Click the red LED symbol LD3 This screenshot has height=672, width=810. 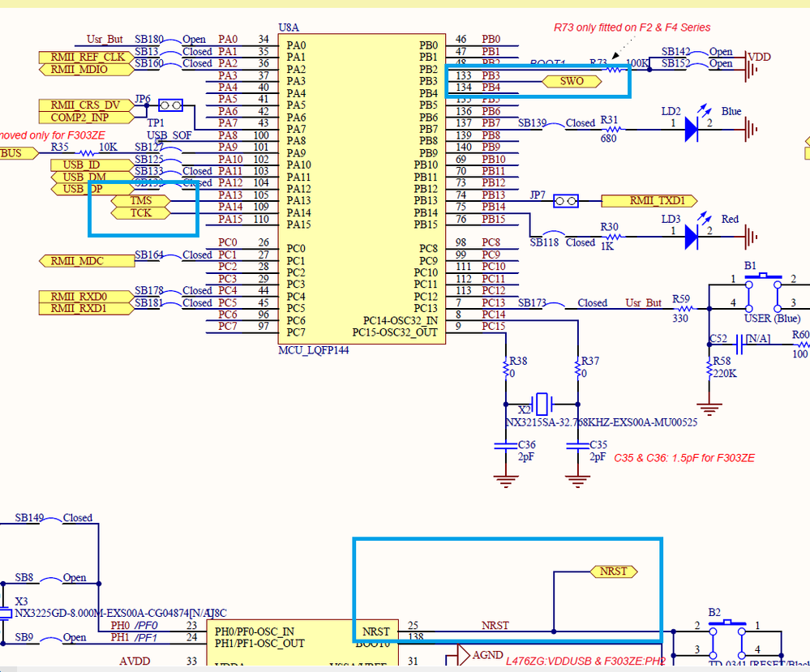point(691,237)
